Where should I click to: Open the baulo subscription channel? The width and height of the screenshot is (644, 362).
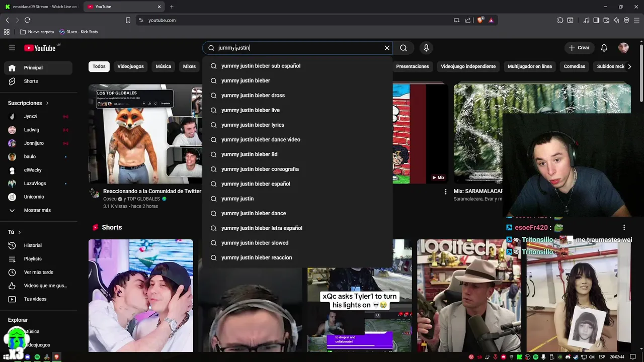[x=38, y=156]
